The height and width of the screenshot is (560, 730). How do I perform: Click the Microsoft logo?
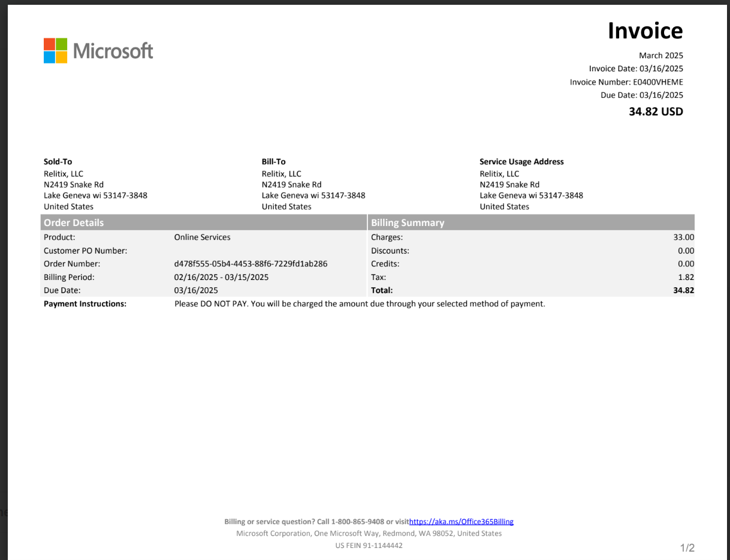tap(98, 51)
